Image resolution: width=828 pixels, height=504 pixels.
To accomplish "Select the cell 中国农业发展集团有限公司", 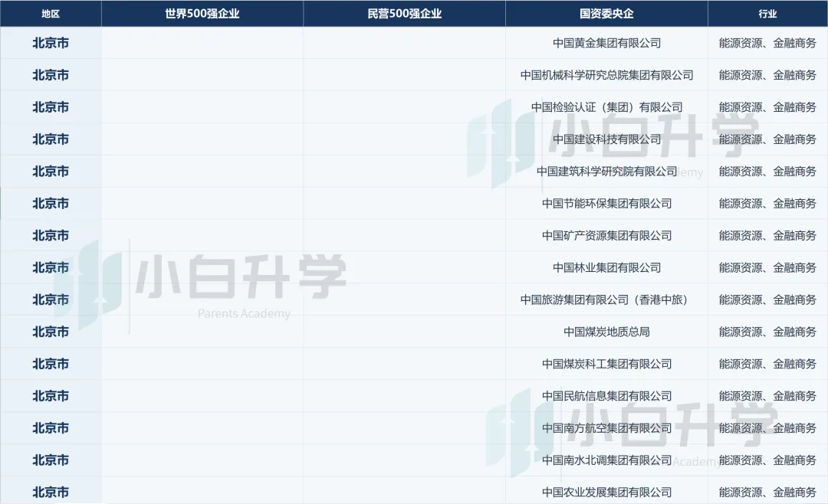I will click(x=606, y=493).
